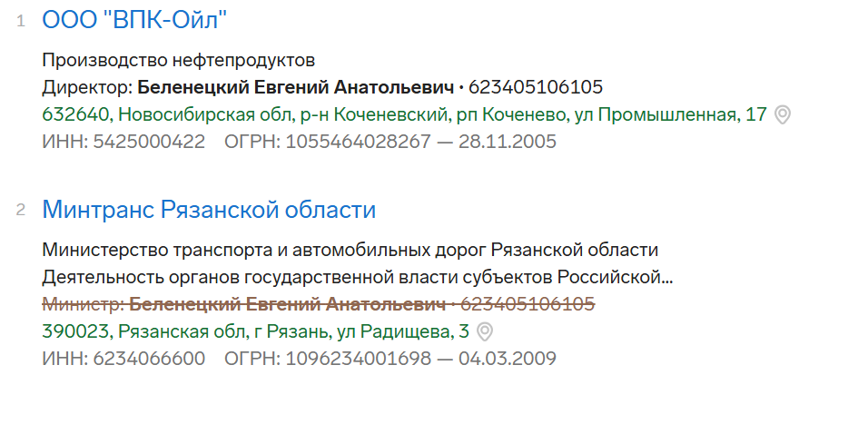Viewport: 868px width, 444px height.
Task: Open the Минтранс Рязанской области link
Action: point(209,210)
